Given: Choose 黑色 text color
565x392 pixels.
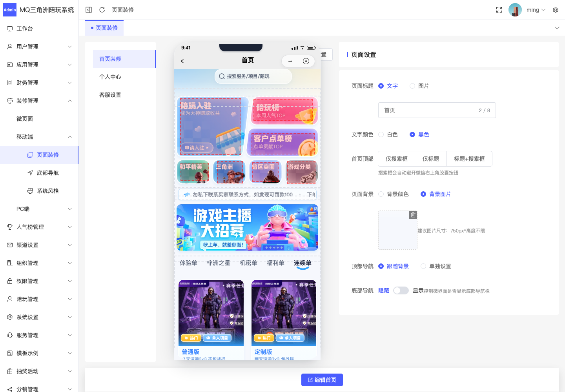Looking at the screenshot, I should (x=419, y=134).
